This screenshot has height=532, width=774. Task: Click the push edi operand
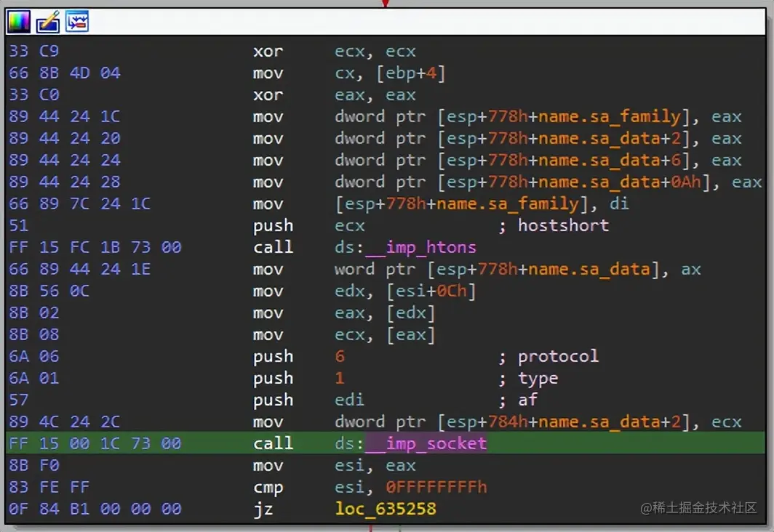(349, 400)
